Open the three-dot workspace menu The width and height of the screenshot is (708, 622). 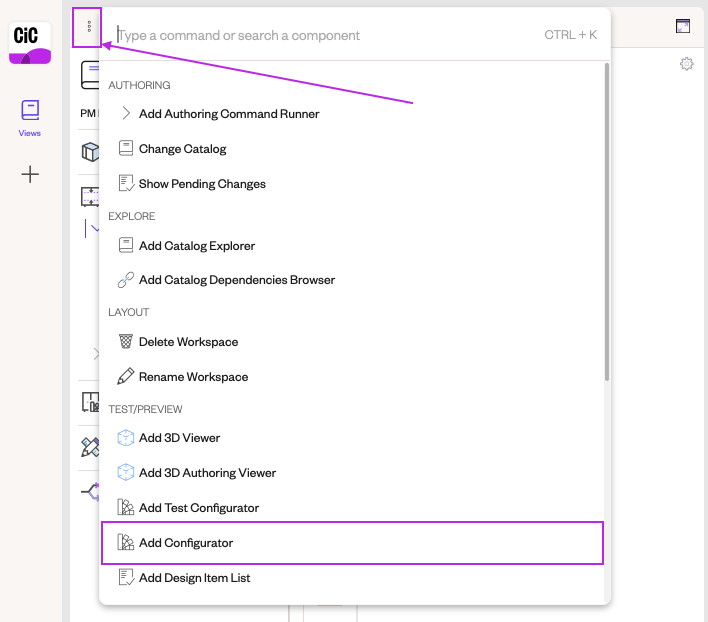(x=89, y=27)
